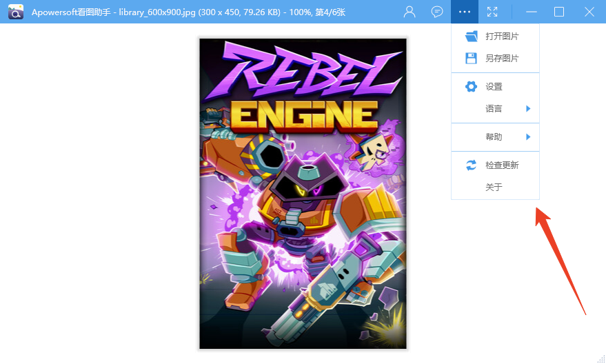
Task: Click the Apowersoft app logo icon
Action: coord(16,12)
